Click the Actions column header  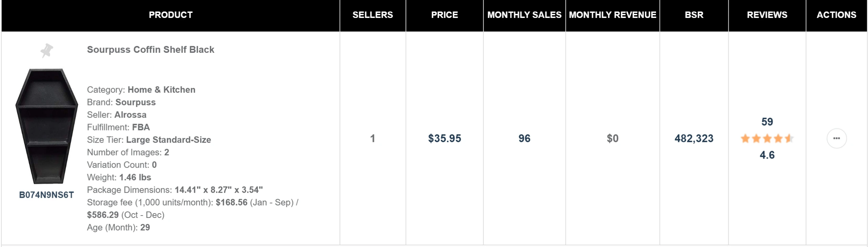coord(836,15)
